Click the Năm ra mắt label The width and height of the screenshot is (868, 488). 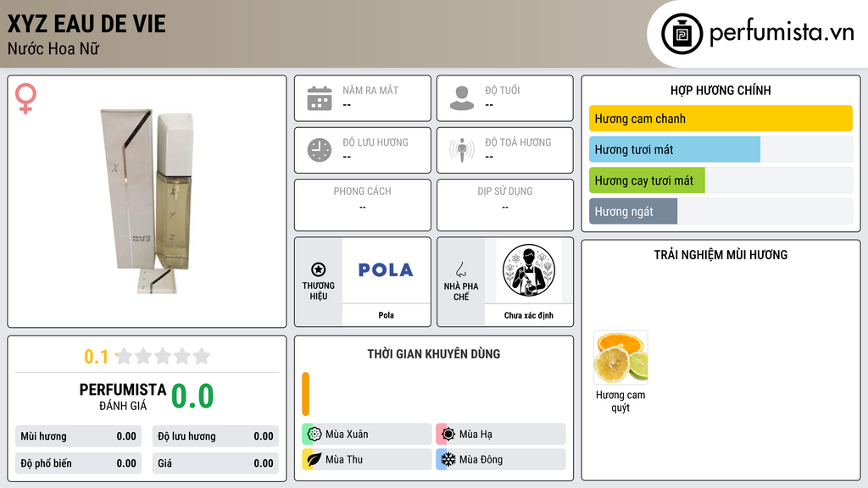tap(370, 90)
